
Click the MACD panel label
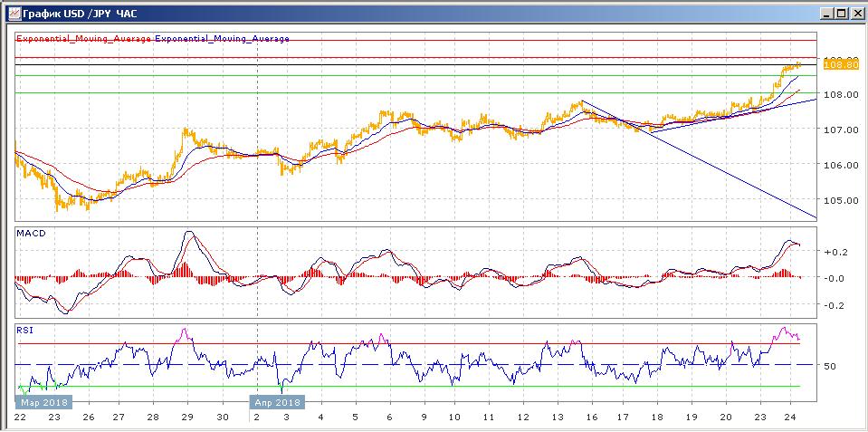31,233
